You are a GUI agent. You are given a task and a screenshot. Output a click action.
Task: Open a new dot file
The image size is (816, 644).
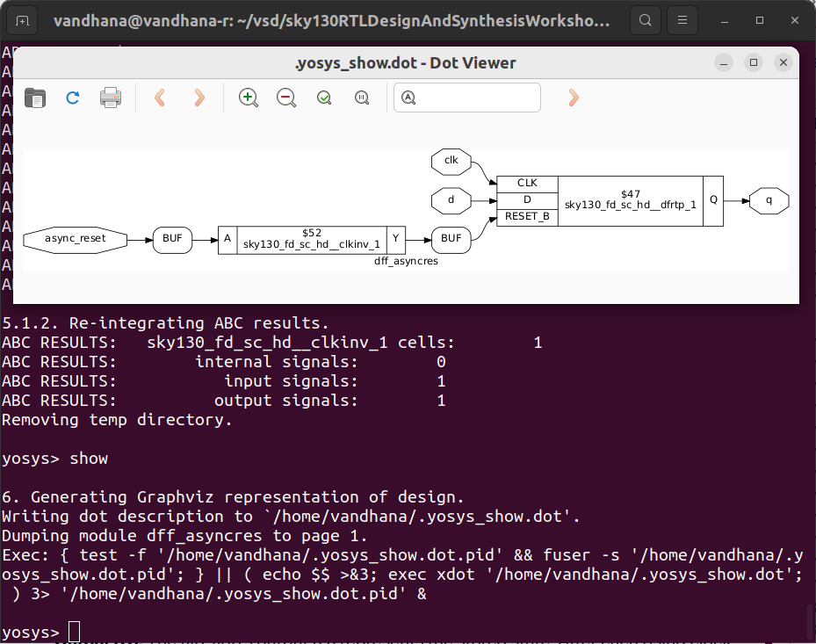coord(34,98)
